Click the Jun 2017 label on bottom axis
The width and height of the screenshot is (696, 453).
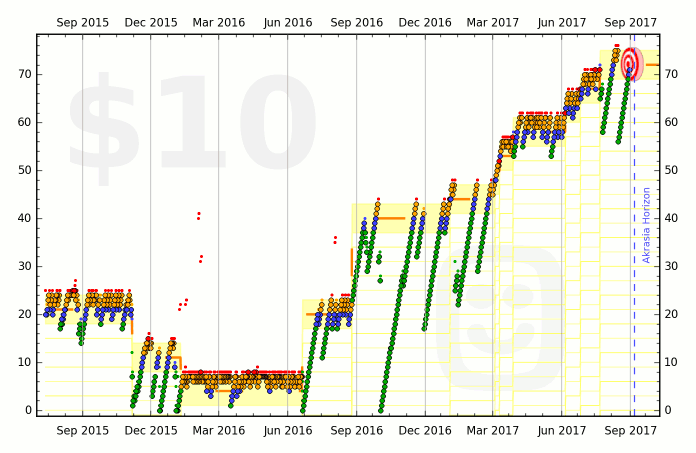click(x=562, y=430)
